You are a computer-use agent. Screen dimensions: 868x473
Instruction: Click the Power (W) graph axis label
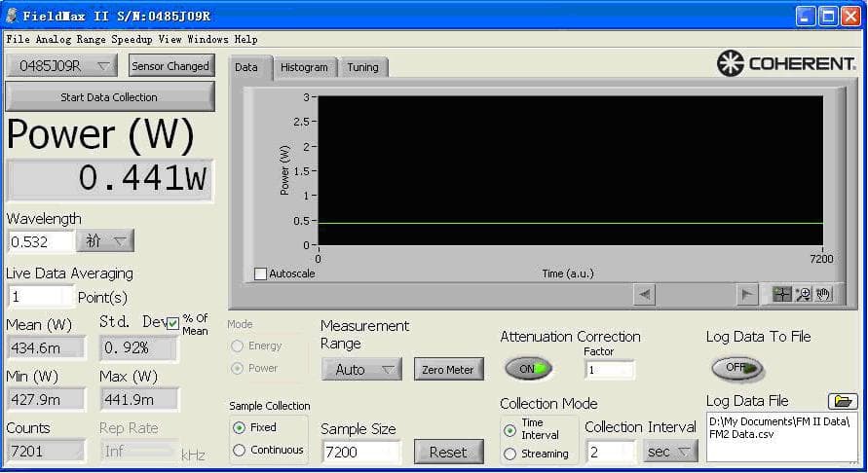(x=284, y=170)
